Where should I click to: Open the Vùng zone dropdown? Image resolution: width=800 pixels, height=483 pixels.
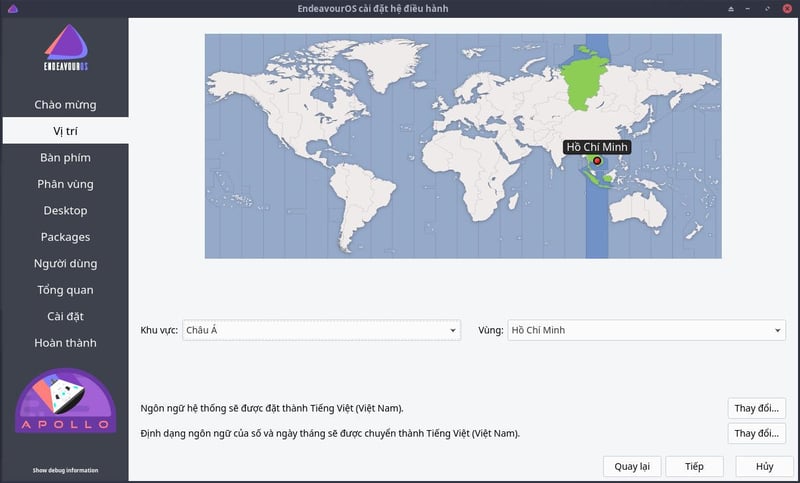(x=645, y=330)
